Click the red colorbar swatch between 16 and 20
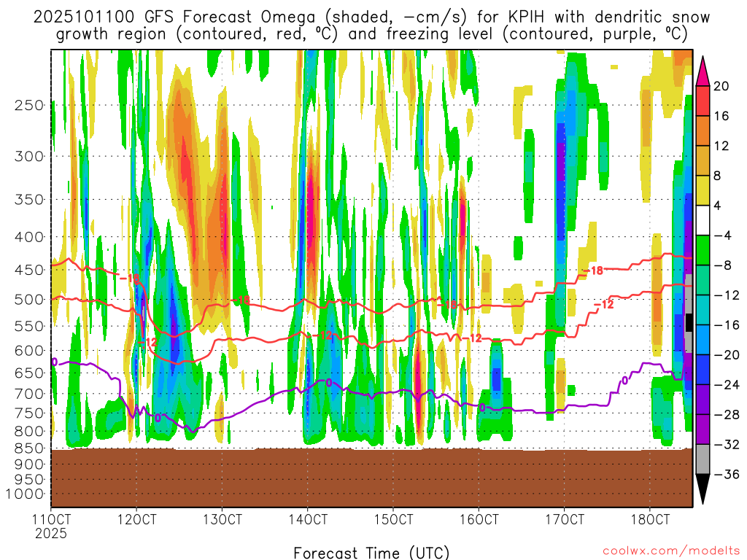Image resolution: width=747 pixels, height=560 pixels. point(703,101)
